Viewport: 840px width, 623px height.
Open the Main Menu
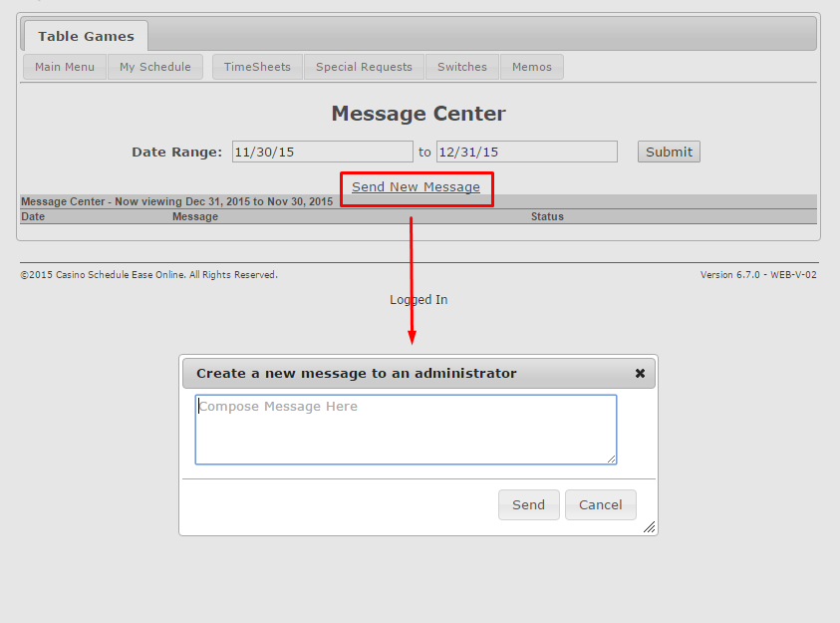65,67
